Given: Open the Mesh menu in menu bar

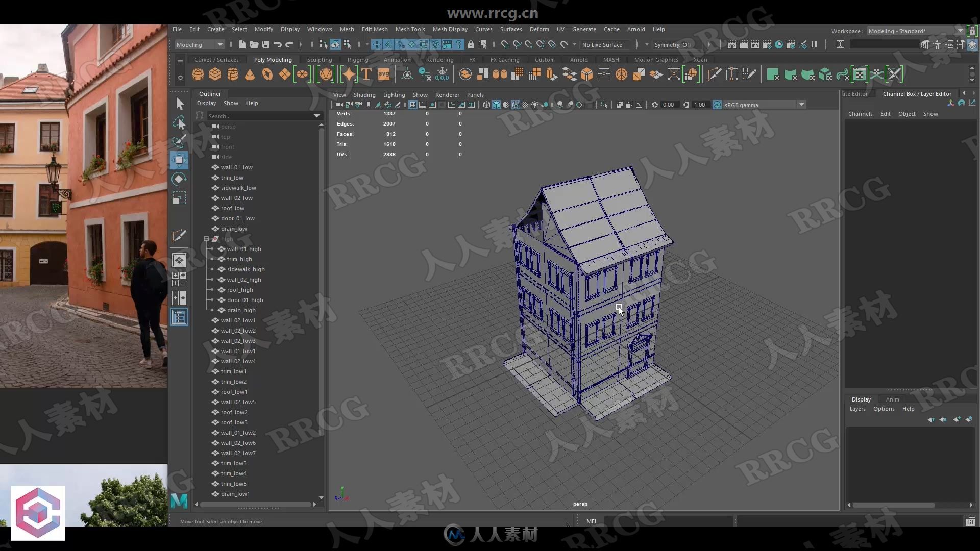Looking at the screenshot, I should pos(347,28).
